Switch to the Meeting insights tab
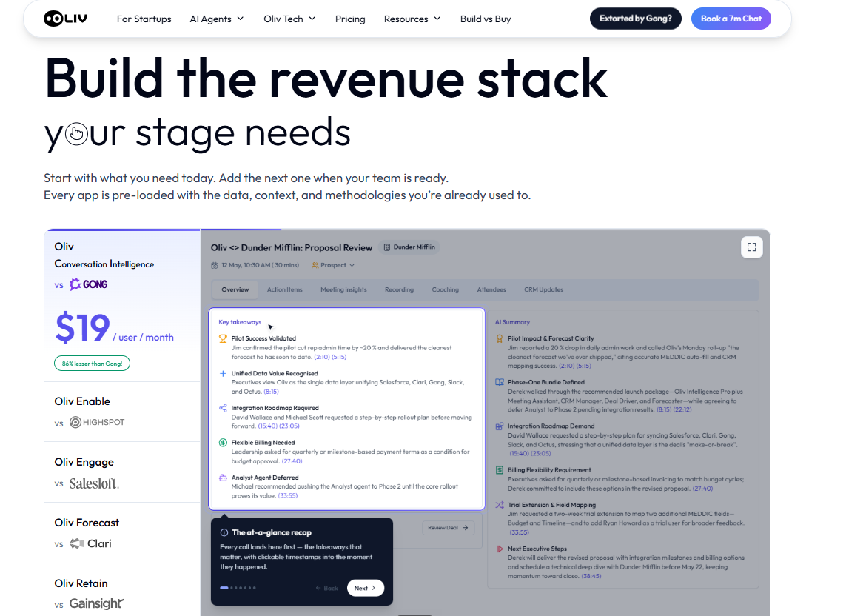 (343, 290)
